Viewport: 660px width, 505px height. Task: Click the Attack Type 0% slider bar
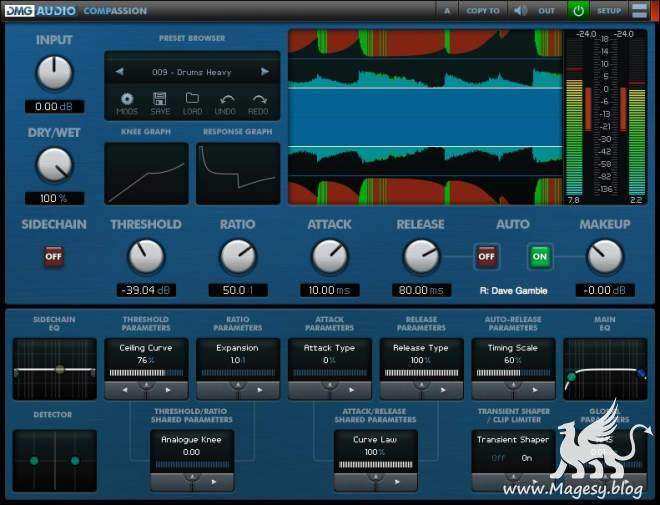click(330, 373)
